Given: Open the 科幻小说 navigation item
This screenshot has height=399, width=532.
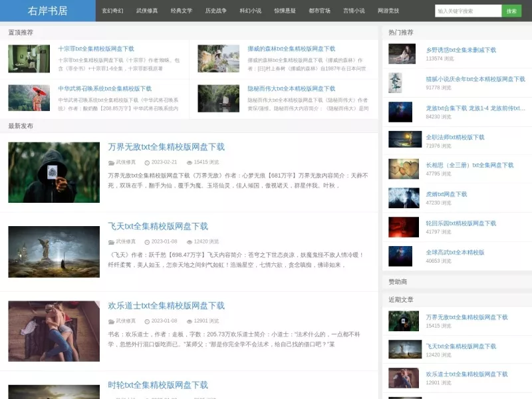Looking at the screenshot, I should pyautogui.click(x=251, y=11).
